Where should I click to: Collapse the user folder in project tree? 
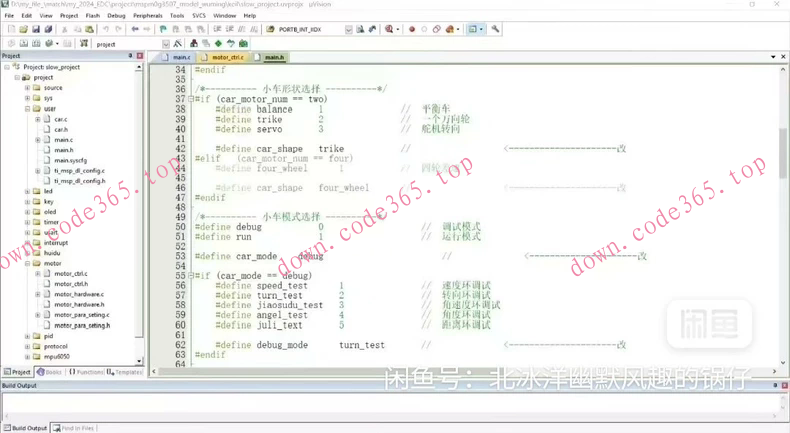point(27,108)
